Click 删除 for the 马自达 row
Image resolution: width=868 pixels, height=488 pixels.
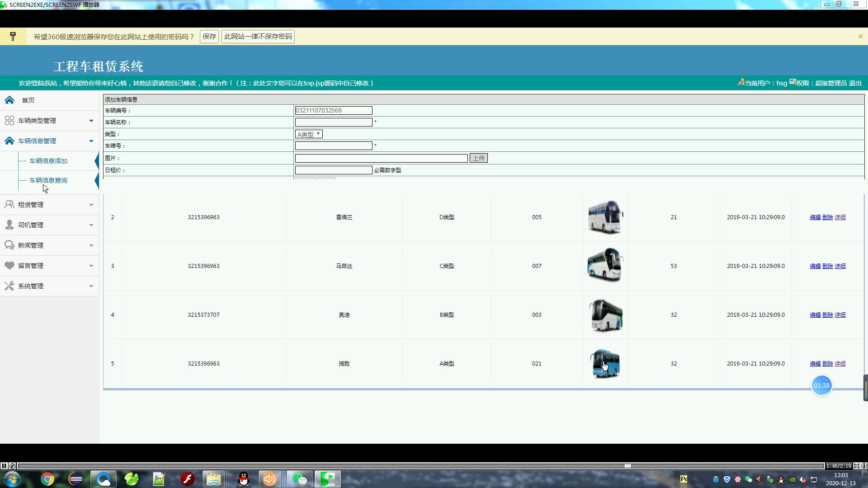828,266
